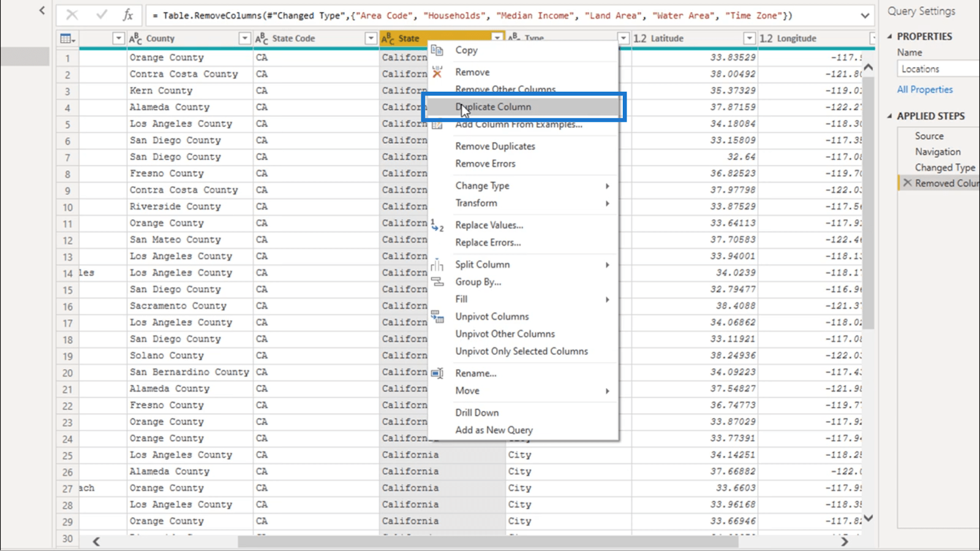The image size is (980, 551).
Task: Click the vertical scrollbar down arrow
Action: coord(868,518)
